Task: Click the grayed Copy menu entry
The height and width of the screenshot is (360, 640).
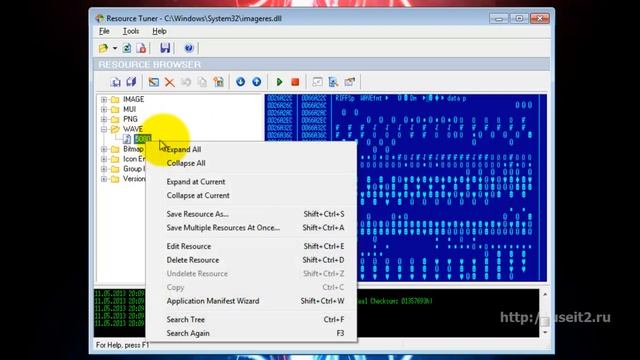Action: (x=251, y=287)
